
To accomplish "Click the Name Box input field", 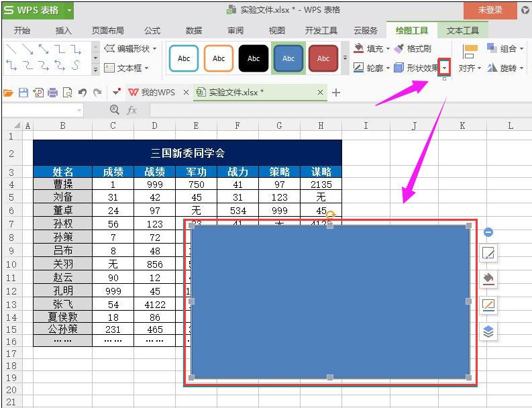I will point(40,110).
